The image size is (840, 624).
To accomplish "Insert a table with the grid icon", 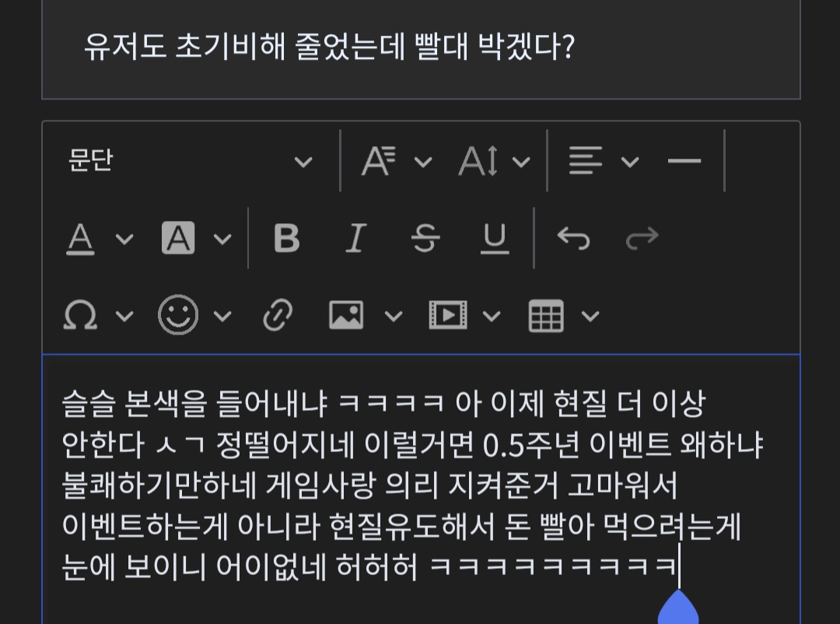I will coord(546,315).
